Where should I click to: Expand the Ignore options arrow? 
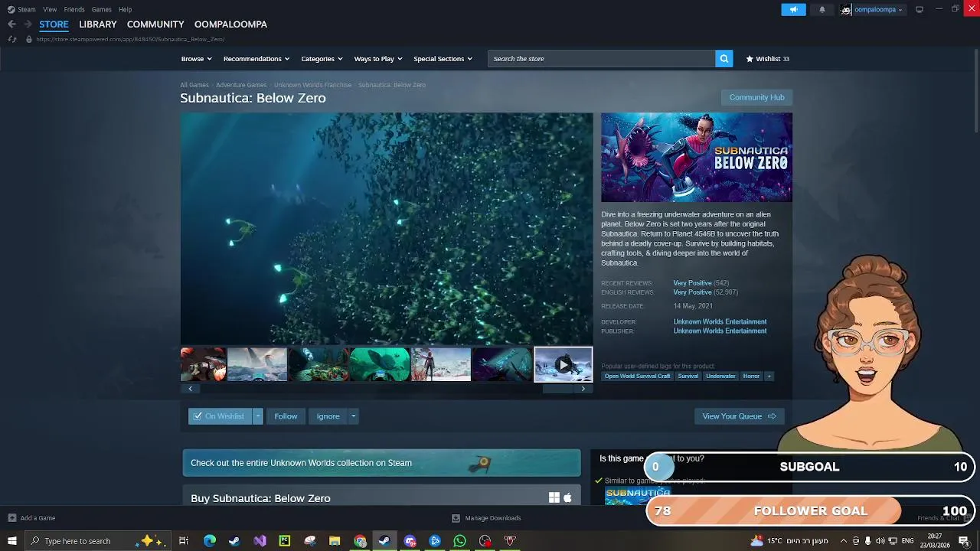(353, 416)
